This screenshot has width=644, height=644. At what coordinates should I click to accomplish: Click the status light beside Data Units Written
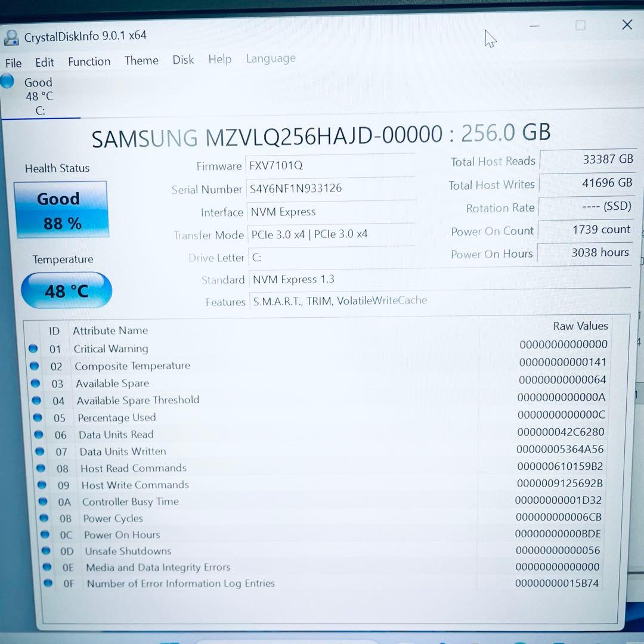coord(41,451)
